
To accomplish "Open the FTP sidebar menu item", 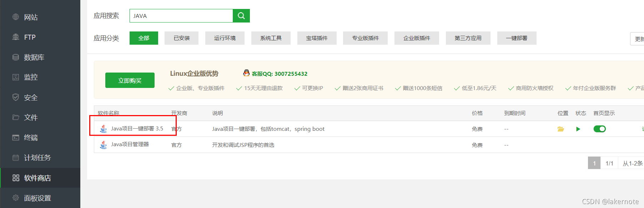I will (40, 37).
